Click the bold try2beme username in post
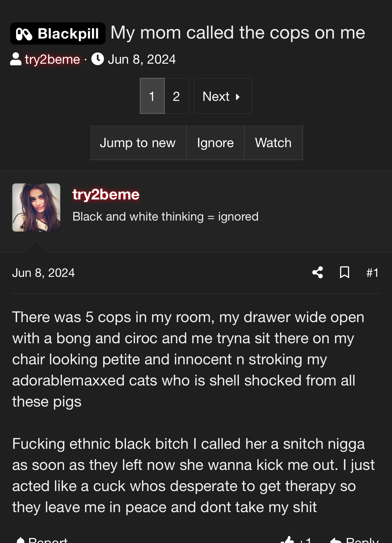392x543 pixels. point(106,194)
